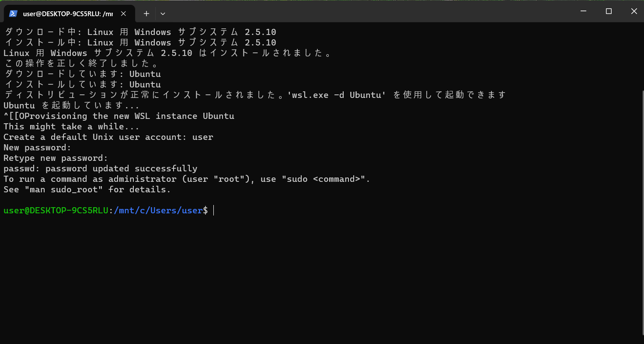Click the 'sudo <command>' text
Viewport: 644px width, 344px height.
point(326,179)
